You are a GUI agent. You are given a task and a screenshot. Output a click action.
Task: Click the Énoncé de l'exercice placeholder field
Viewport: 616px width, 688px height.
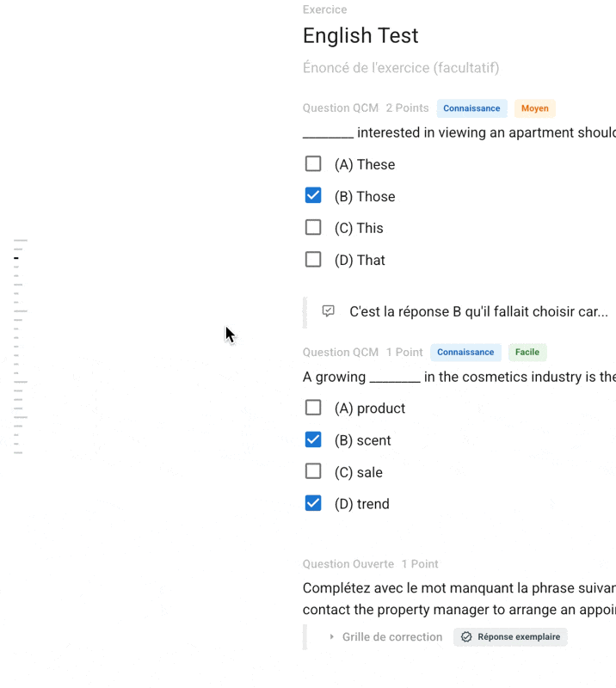tap(401, 68)
